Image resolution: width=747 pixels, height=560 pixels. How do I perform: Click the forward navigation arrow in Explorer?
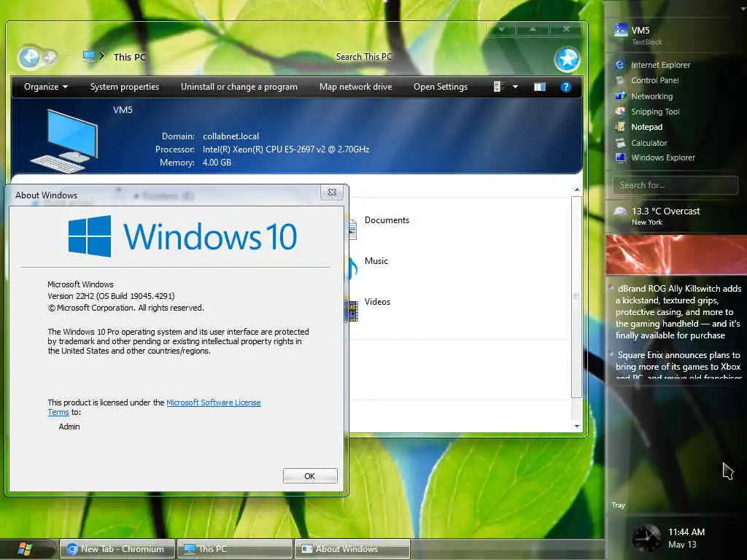coord(50,58)
